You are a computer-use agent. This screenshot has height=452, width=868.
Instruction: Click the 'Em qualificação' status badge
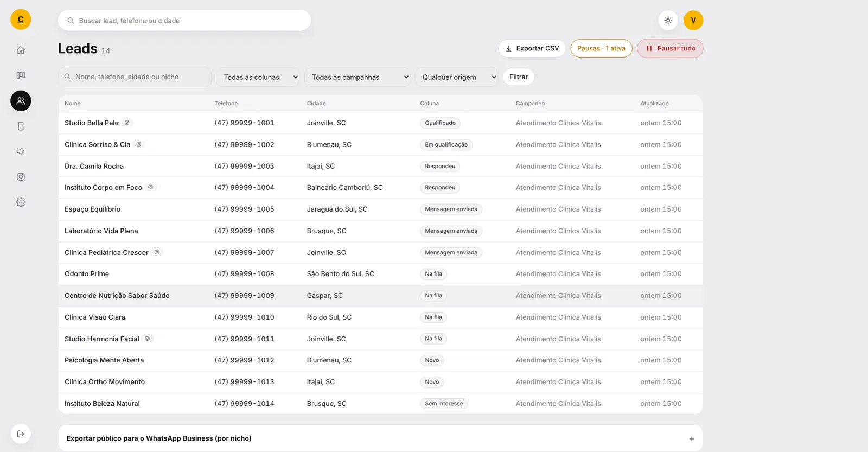tap(446, 145)
